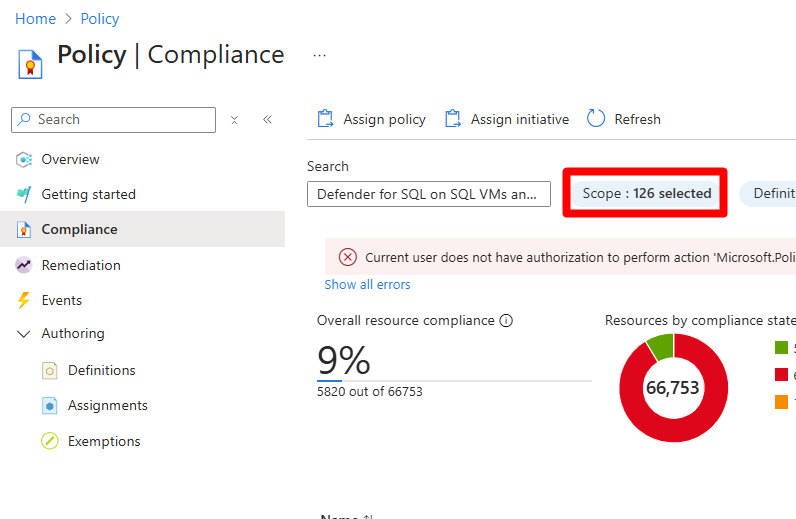This screenshot has height=519, width=796.
Task: Click the red error icon in banner
Action: pyautogui.click(x=348, y=257)
